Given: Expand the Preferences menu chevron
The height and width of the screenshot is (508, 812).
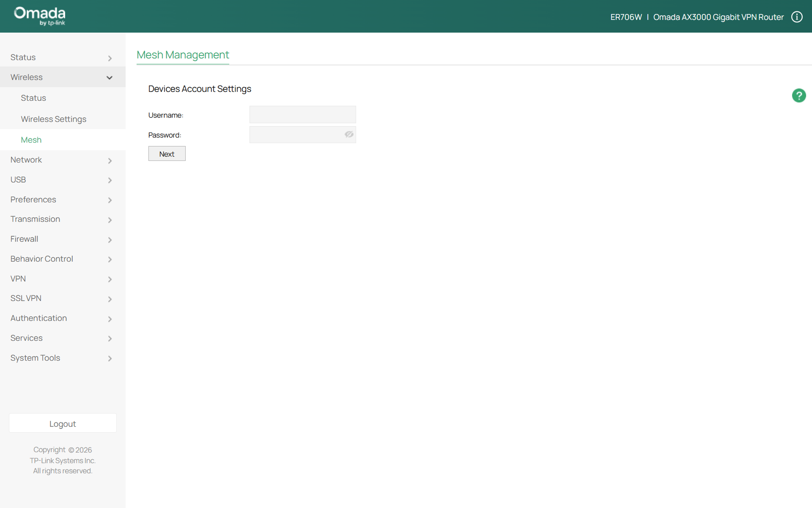Looking at the screenshot, I should pyautogui.click(x=110, y=200).
